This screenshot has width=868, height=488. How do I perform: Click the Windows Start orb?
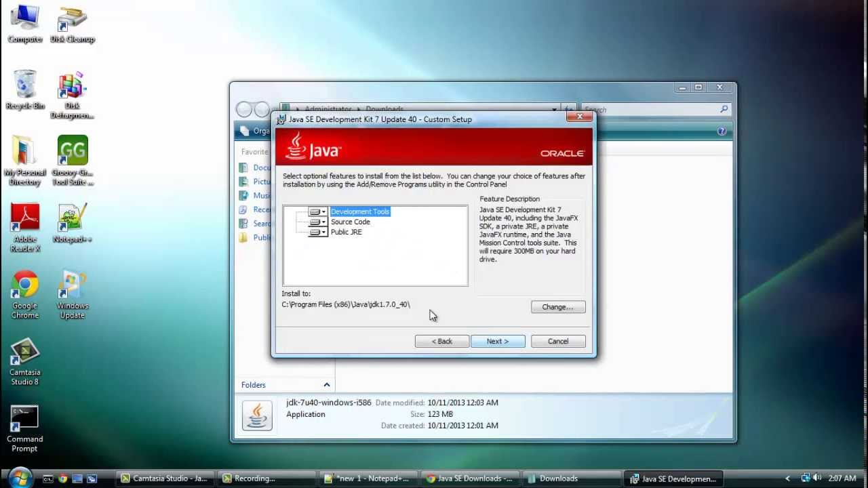19,478
